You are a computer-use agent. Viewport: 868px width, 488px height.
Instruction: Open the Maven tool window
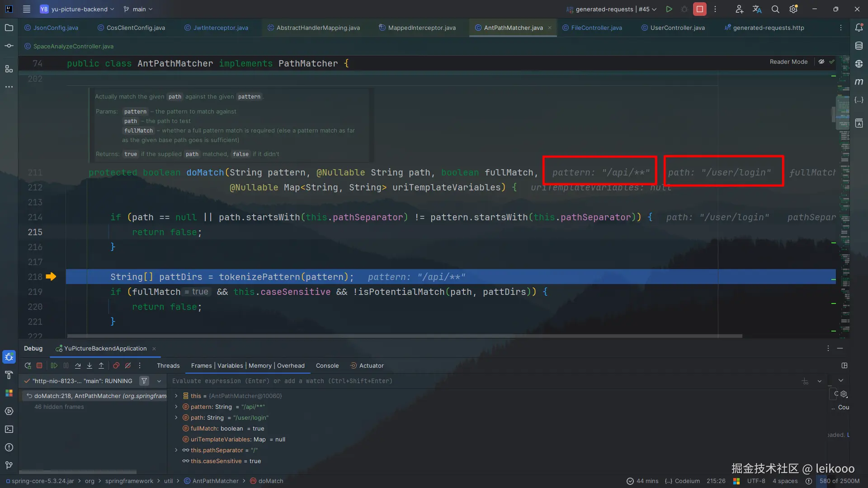(859, 82)
